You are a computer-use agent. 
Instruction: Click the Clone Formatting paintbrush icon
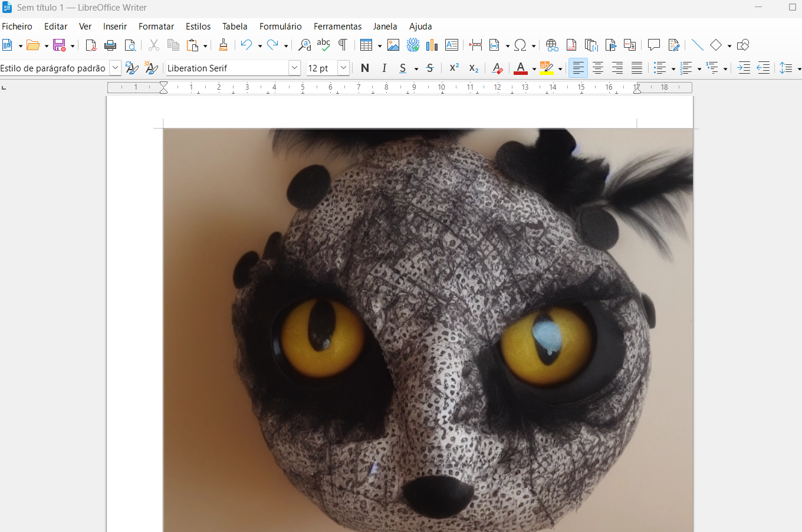223,45
